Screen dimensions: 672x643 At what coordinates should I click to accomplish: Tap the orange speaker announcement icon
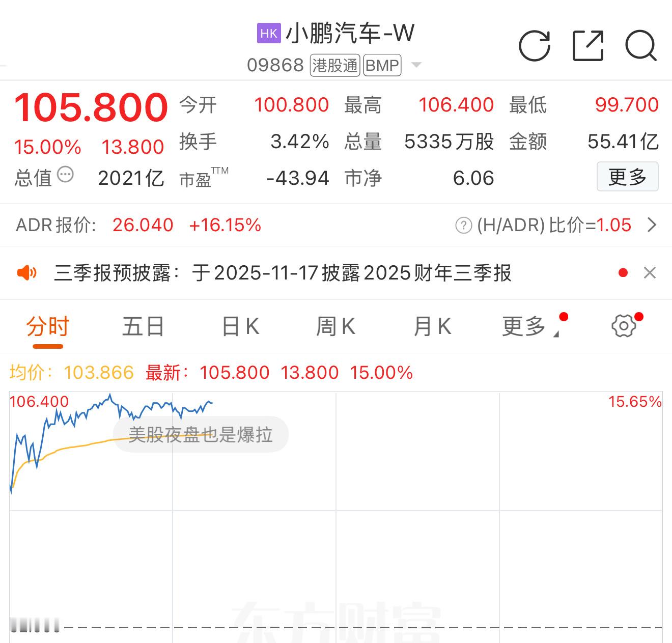pyautogui.click(x=27, y=273)
